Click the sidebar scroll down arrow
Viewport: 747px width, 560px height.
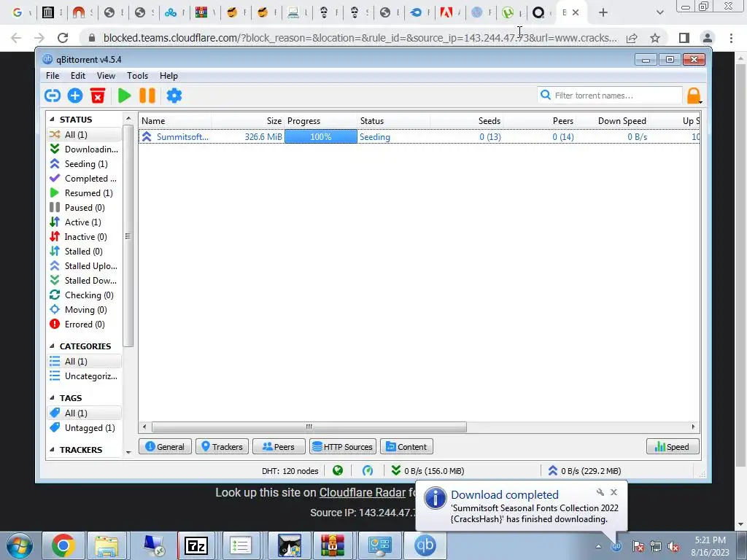(x=128, y=452)
